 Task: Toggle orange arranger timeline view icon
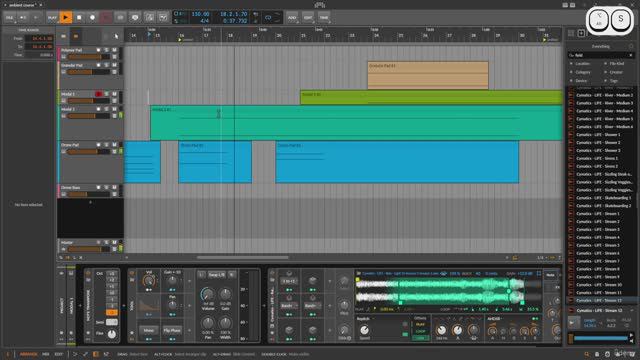pyautogui.click(x=76, y=36)
